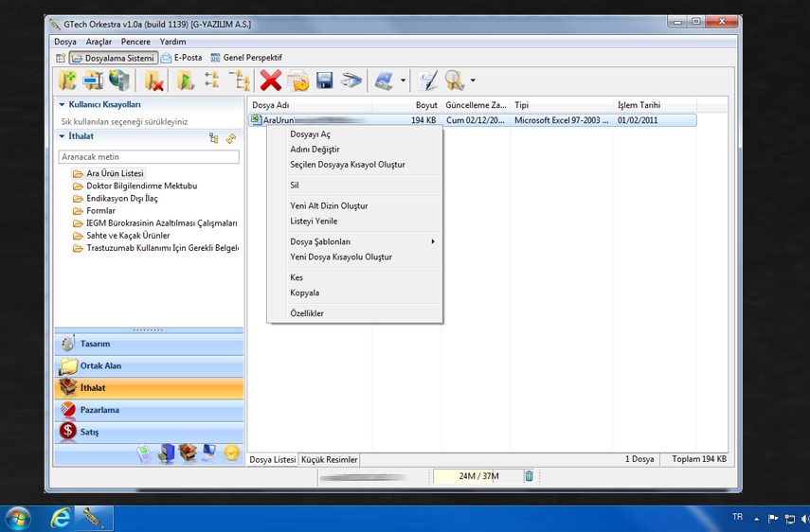Collapse the Kullanıcı Kısayolları section

coord(63,105)
